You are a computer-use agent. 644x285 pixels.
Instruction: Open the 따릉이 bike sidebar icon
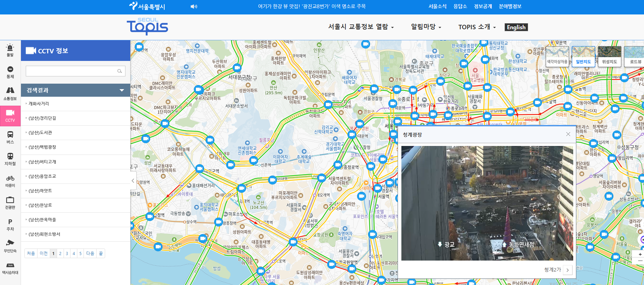[x=10, y=181]
